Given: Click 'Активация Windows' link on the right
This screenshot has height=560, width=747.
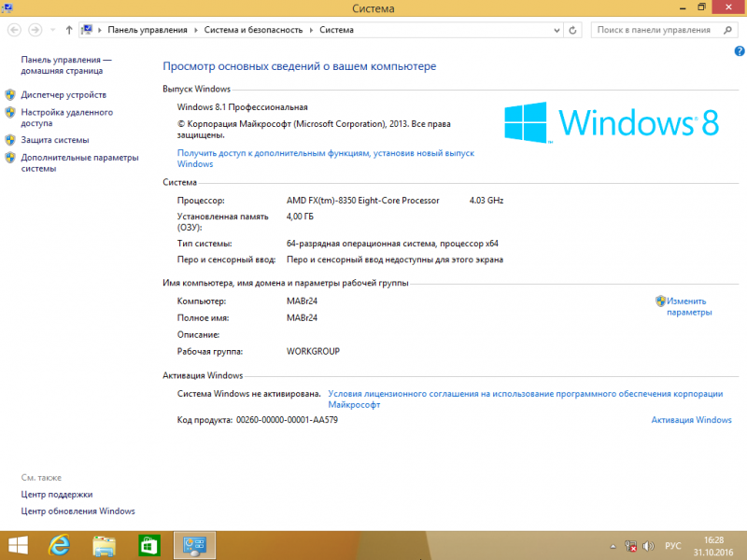Looking at the screenshot, I should pyautogui.click(x=691, y=420).
